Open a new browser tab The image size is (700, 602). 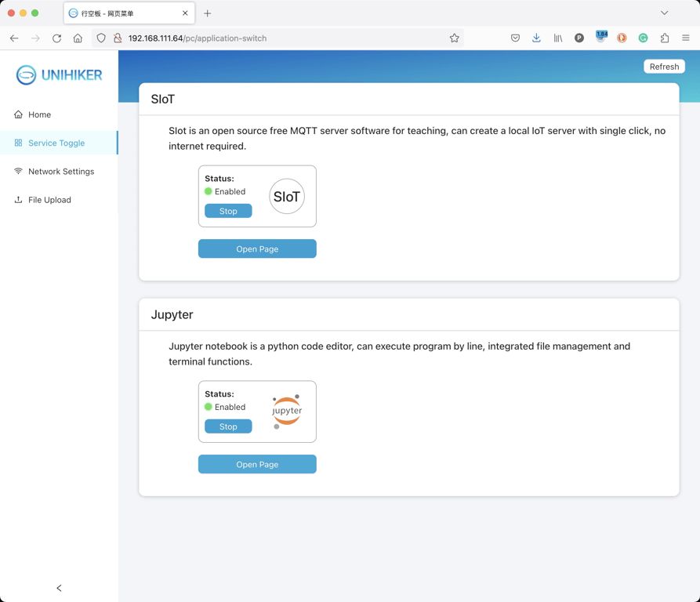(x=207, y=13)
